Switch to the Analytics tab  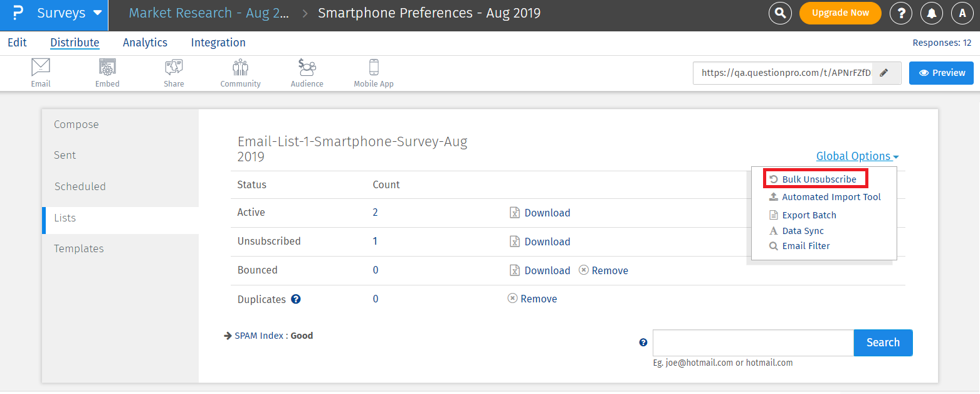(145, 43)
